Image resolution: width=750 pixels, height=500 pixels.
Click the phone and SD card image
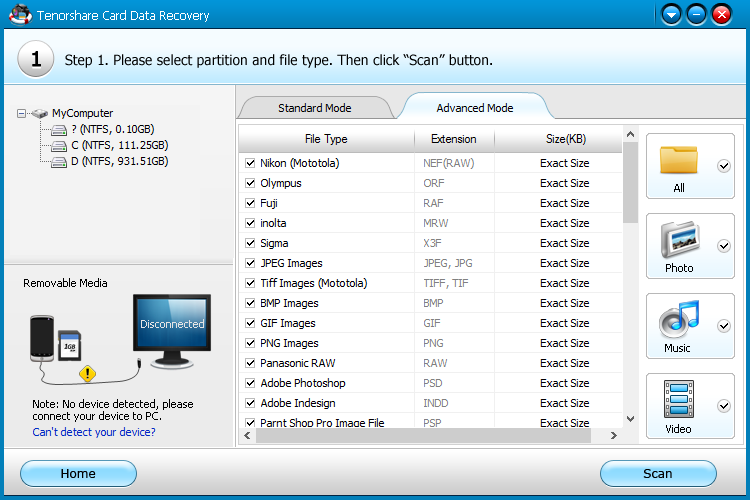coord(55,339)
